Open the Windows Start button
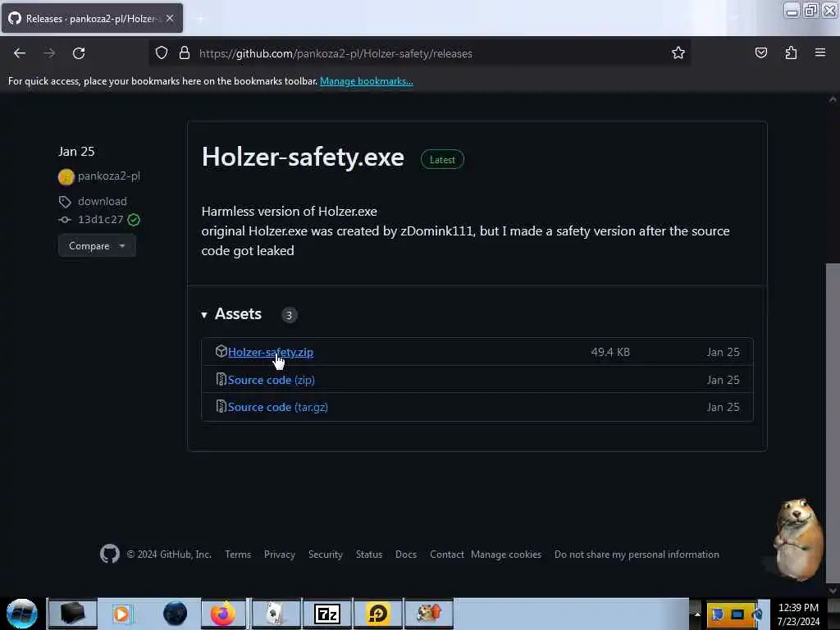 22,614
